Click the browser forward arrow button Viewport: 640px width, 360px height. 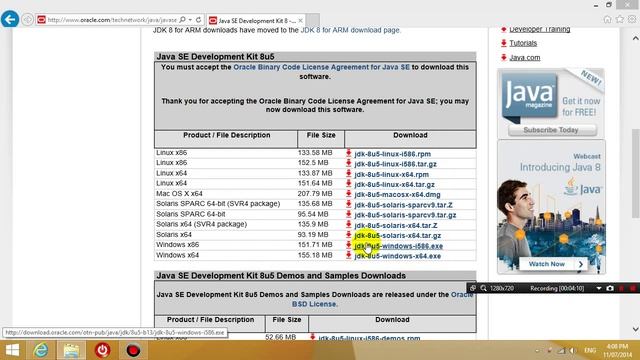tap(27, 20)
